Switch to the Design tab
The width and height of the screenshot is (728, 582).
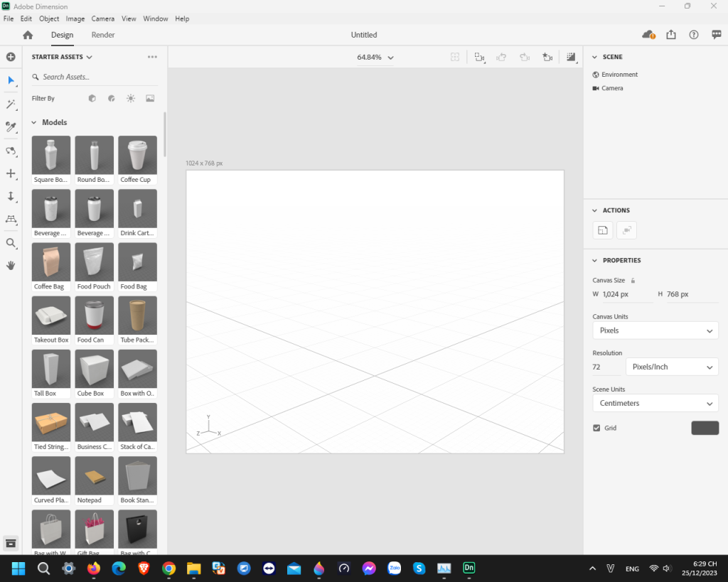tap(63, 35)
